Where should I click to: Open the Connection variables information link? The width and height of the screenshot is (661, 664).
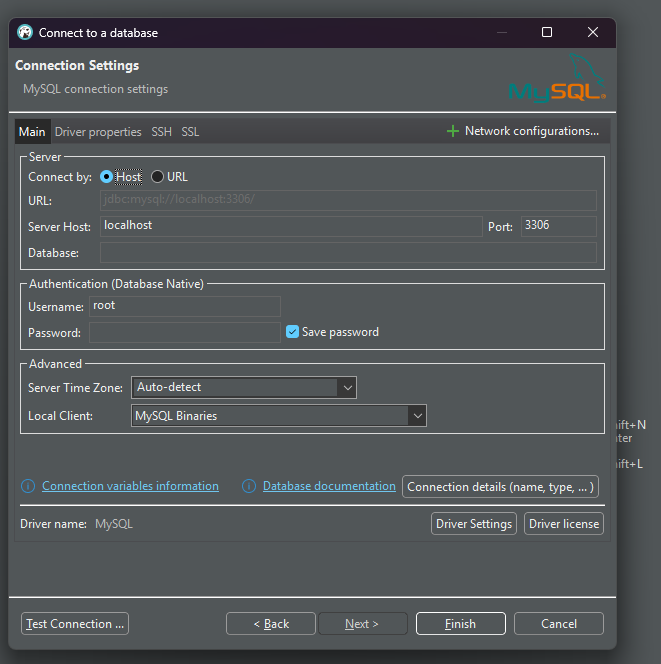click(130, 486)
